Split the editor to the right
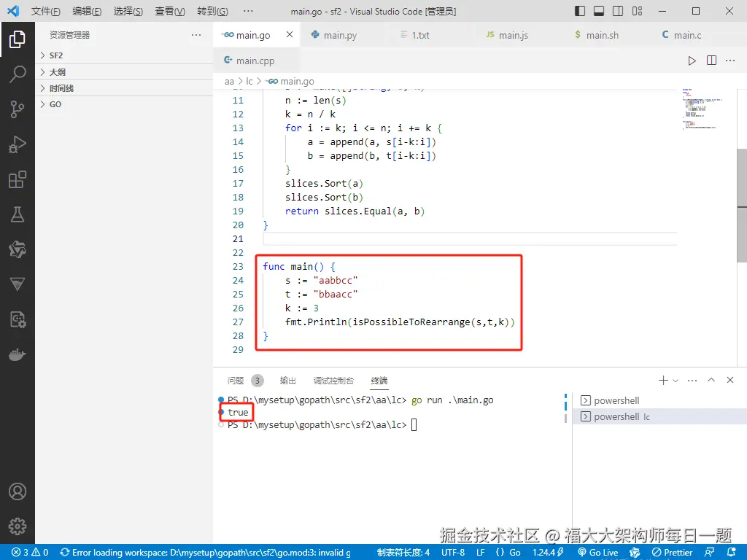 tap(711, 61)
